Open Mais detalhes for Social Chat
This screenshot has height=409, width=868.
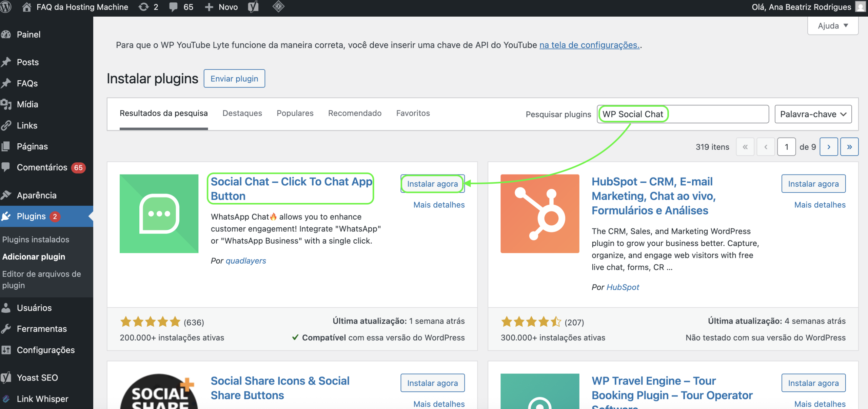point(439,205)
